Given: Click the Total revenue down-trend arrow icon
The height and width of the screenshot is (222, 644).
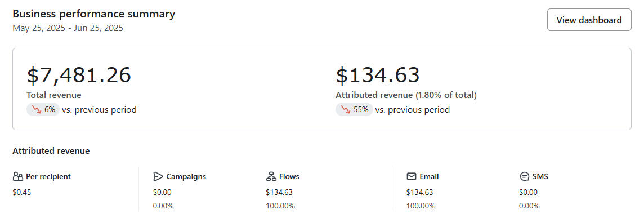Looking at the screenshot, I should pos(37,110).
